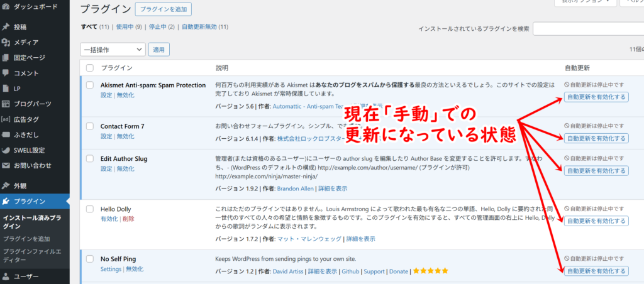Screen dimensions: 644x284
Task: Open Contact Form 7 設定 link
Action: [x=106, y=136]
